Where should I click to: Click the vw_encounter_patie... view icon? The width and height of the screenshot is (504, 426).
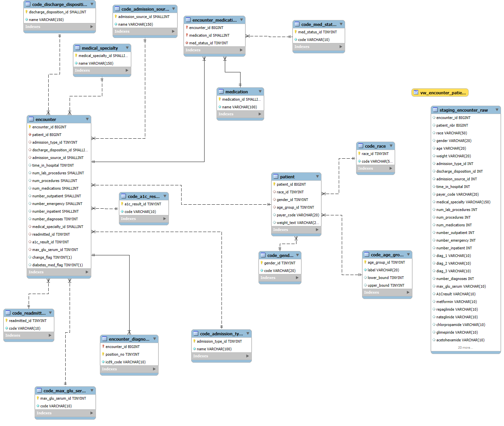click(x=416, y=93)
